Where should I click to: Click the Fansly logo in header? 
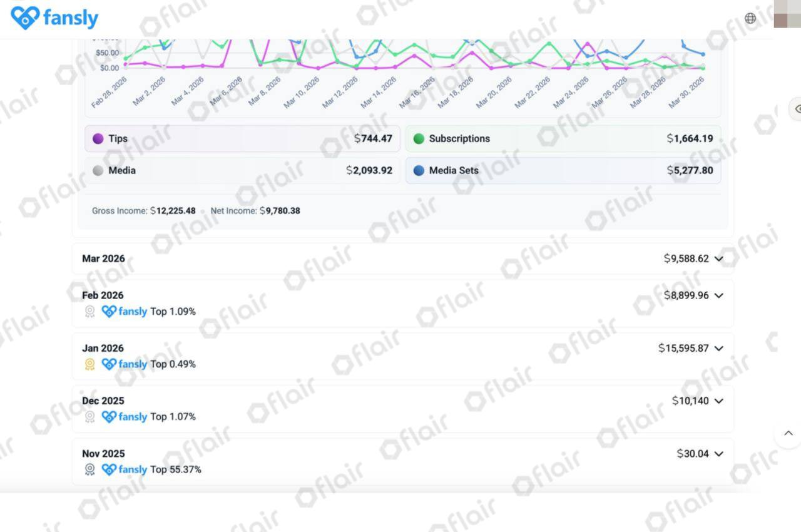pyautogui.click(x=54, y=18)
